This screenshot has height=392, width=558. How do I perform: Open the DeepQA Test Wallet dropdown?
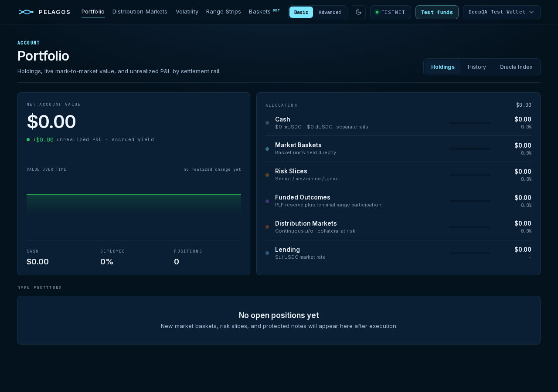pyautogui.click(x=502, y=12)
